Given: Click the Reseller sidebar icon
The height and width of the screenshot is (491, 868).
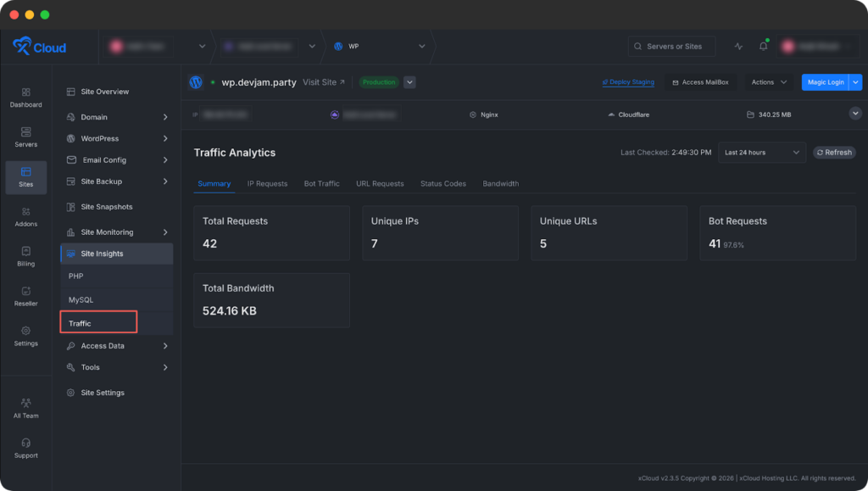Looking at the screenshot, I should [25, 296].
